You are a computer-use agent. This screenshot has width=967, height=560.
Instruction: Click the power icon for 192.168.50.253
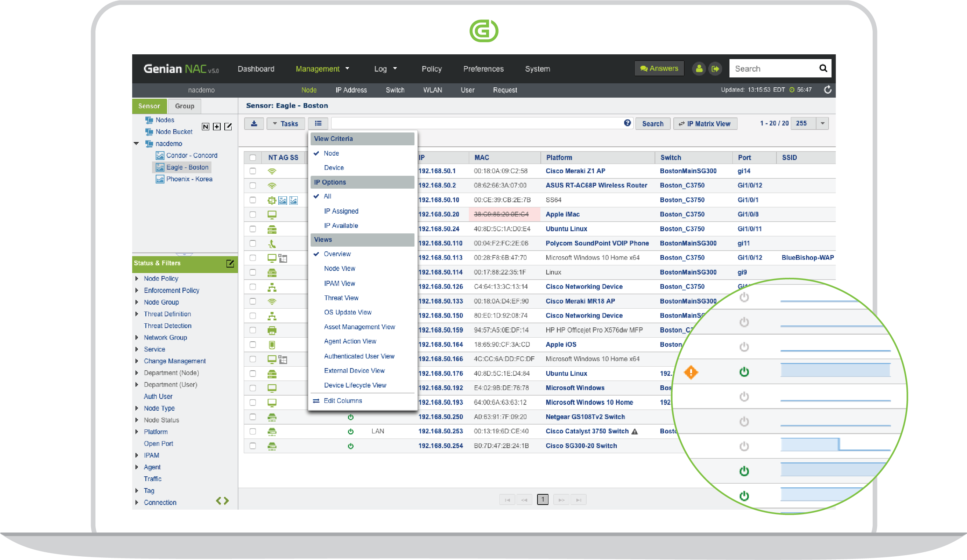[x=350, y=432]
